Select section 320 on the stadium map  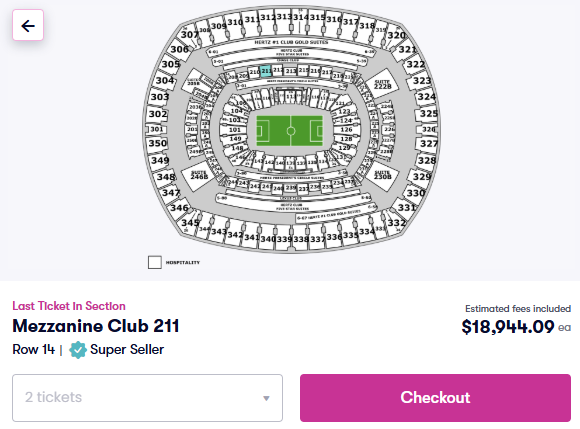click(x=396, y=35)
